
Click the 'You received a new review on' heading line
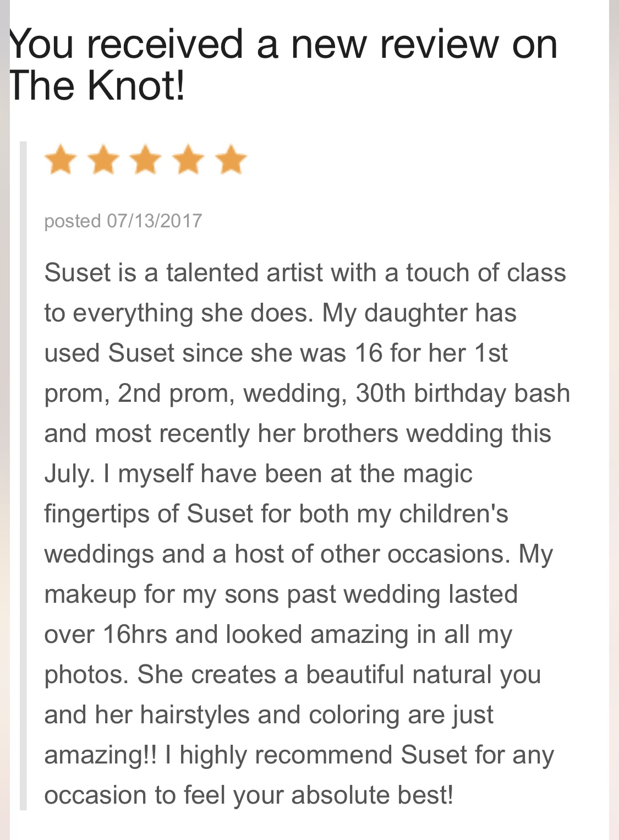pyautogui.click(x=284, y=44)
